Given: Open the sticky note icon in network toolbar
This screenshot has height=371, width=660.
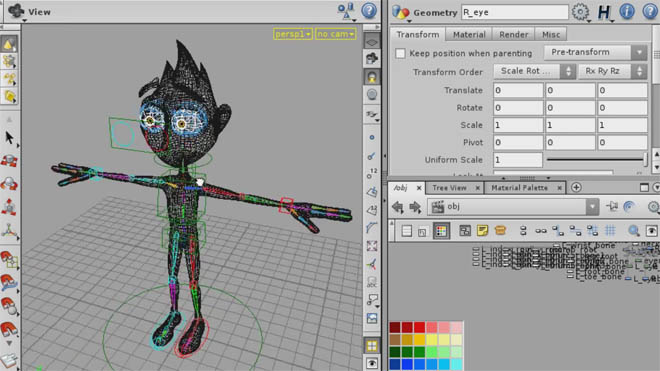Looking at the screenshot, I should (482, 230).
